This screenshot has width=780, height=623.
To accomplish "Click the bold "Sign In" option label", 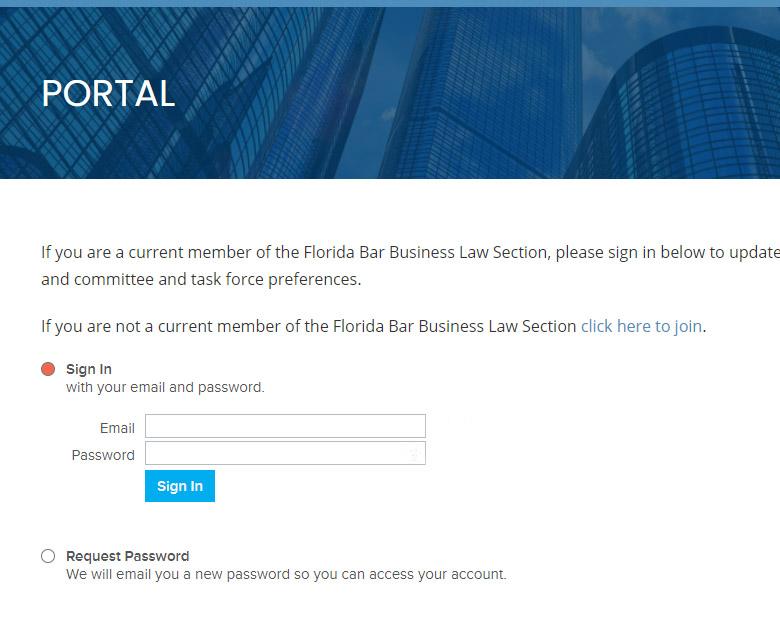I will tap(89, 369).
